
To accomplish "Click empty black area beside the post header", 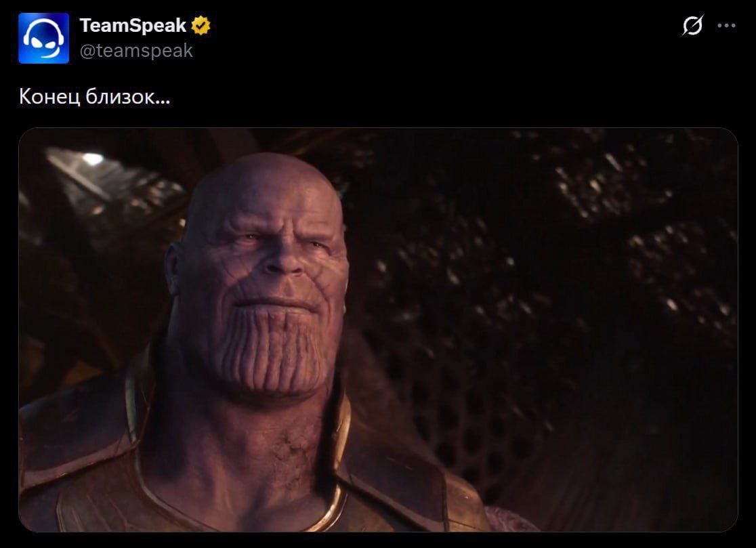I will click(x=434, y=39).
